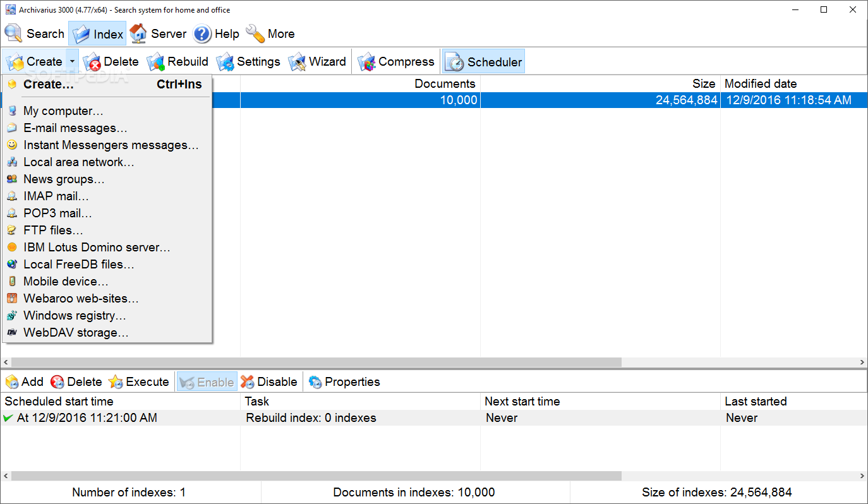Select task At 12/9/2016 11:21:00 AM
The image size is (868, 504).
click(x=120, y=418)
